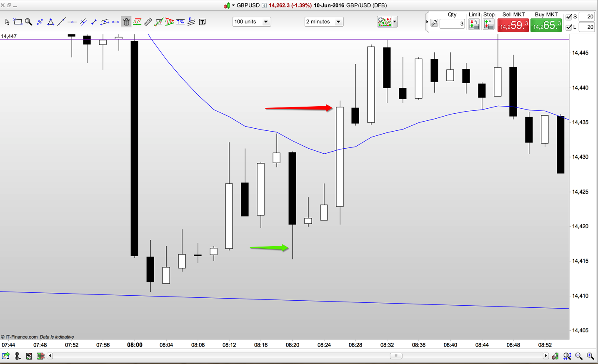This screenshot has height=364, width=598.
Task: Toggle the L limit checkbox
Action: coord(569,27)
